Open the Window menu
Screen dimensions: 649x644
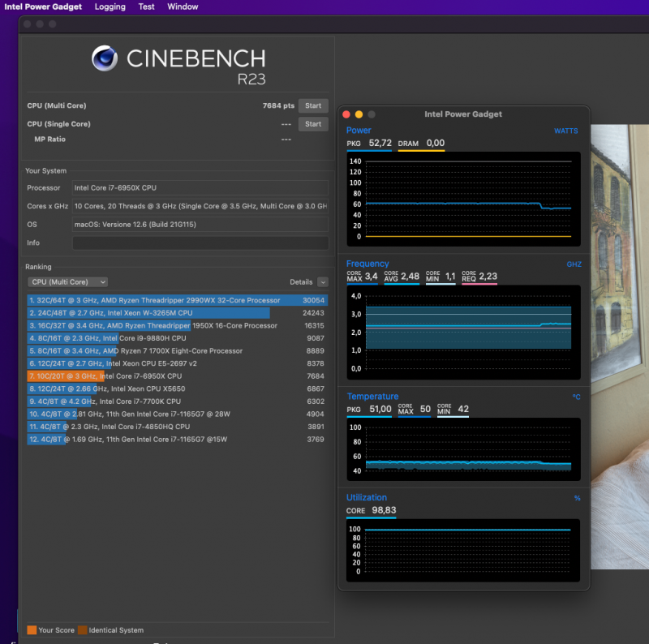[183, 6]
